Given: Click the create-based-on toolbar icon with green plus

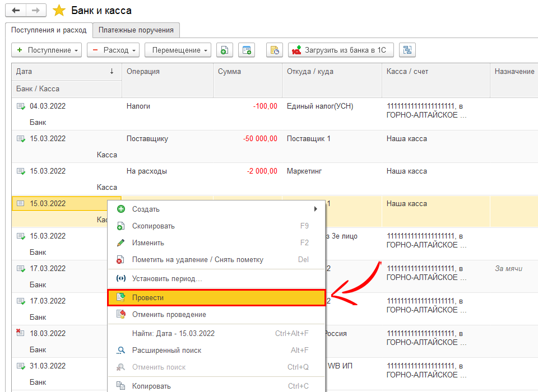Looking at the screenshot, I should pyautogui.click(x=246, y=50).
